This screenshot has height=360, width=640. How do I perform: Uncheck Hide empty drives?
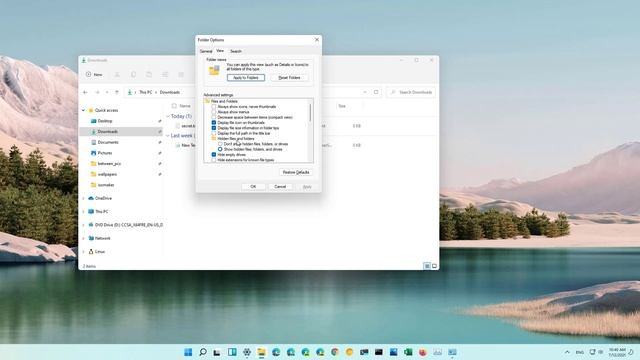point(213,155)
